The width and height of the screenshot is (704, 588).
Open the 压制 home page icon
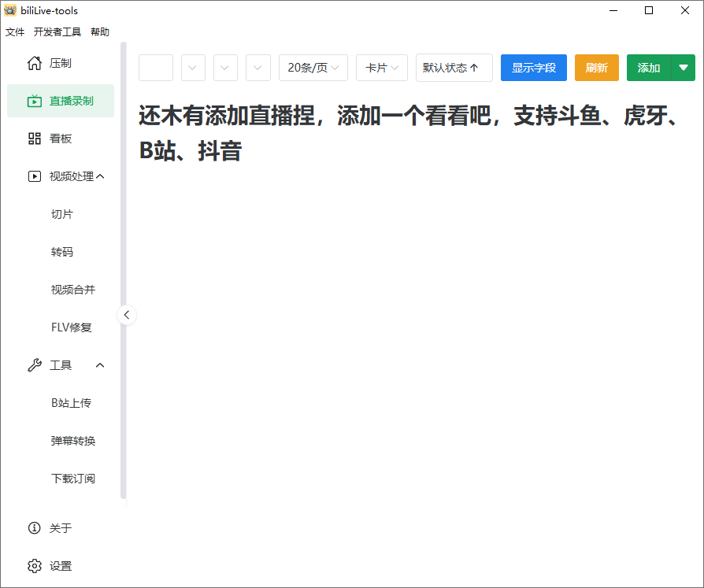tap(35, 63)
